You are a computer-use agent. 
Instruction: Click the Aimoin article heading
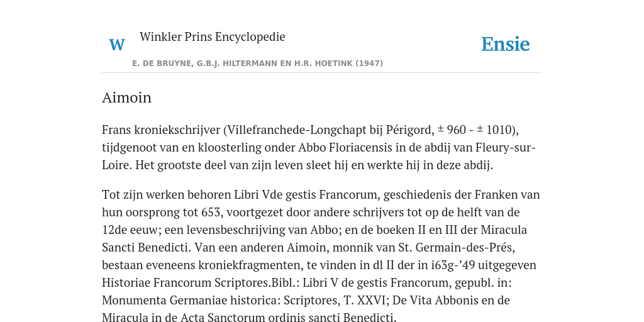tap(126, 97)
